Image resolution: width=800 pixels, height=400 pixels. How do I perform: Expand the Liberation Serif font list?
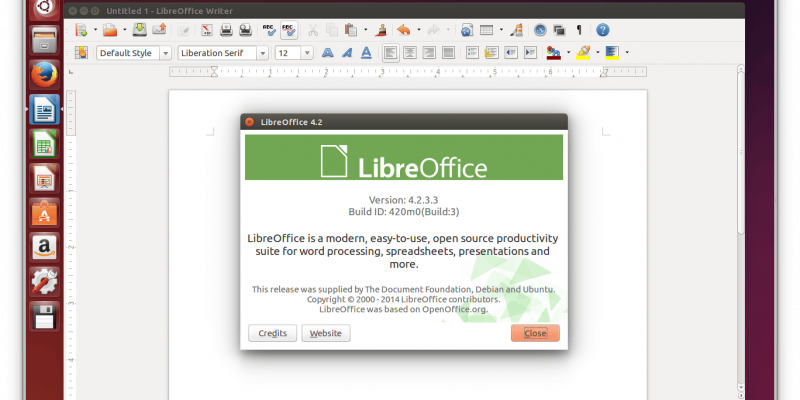262,53
